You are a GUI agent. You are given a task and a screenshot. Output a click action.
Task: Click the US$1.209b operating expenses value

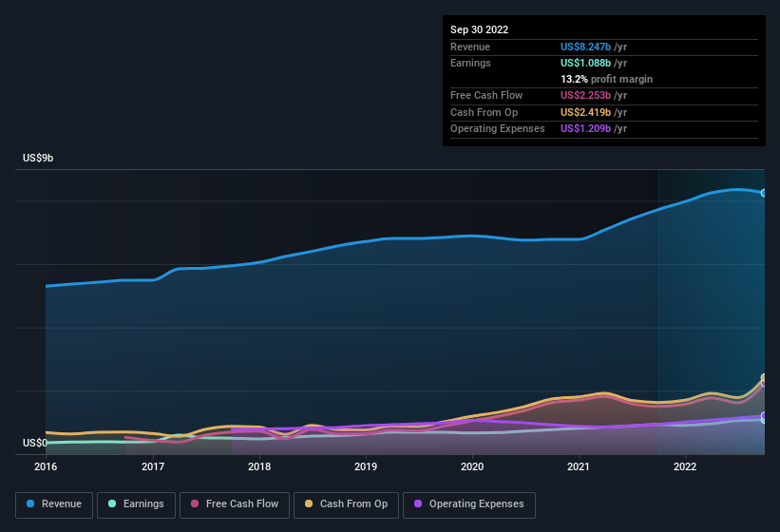click(585, 128)
